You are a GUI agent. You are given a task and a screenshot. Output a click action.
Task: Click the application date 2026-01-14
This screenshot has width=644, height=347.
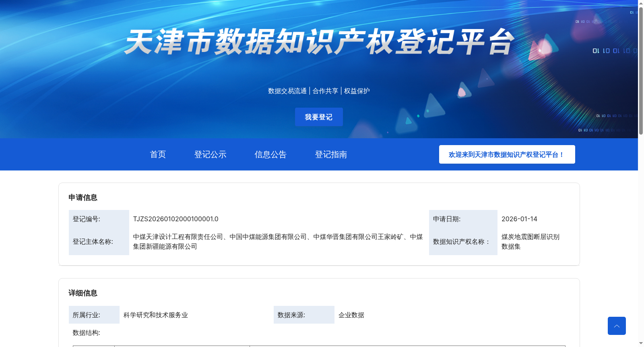(519, 219)
